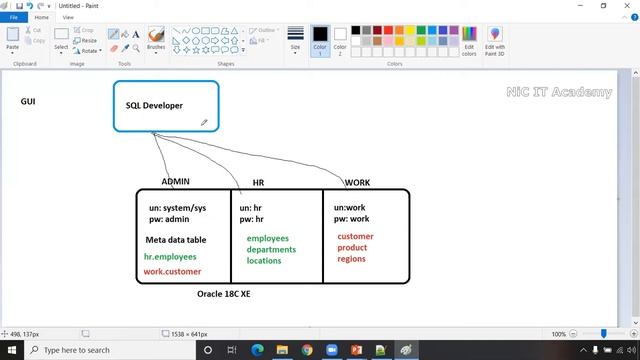
Task: Collapse the ribbon with the chevron
Action: (x=624, y=18)
